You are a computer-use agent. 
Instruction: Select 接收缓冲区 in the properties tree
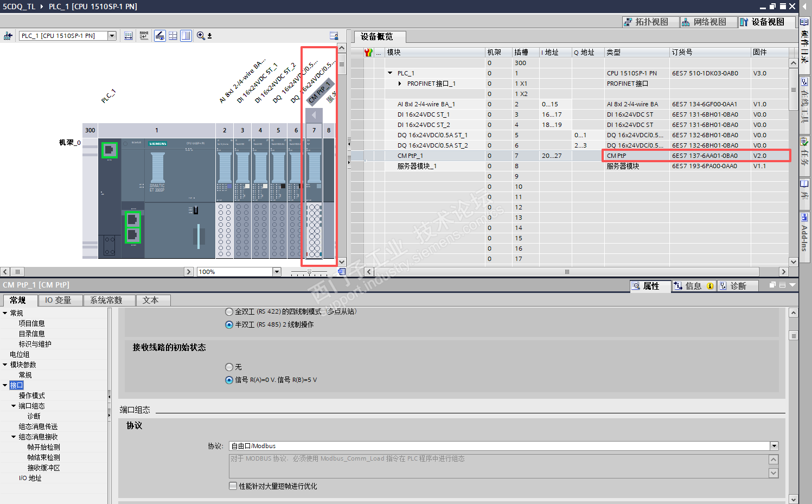tap(44, 468)
